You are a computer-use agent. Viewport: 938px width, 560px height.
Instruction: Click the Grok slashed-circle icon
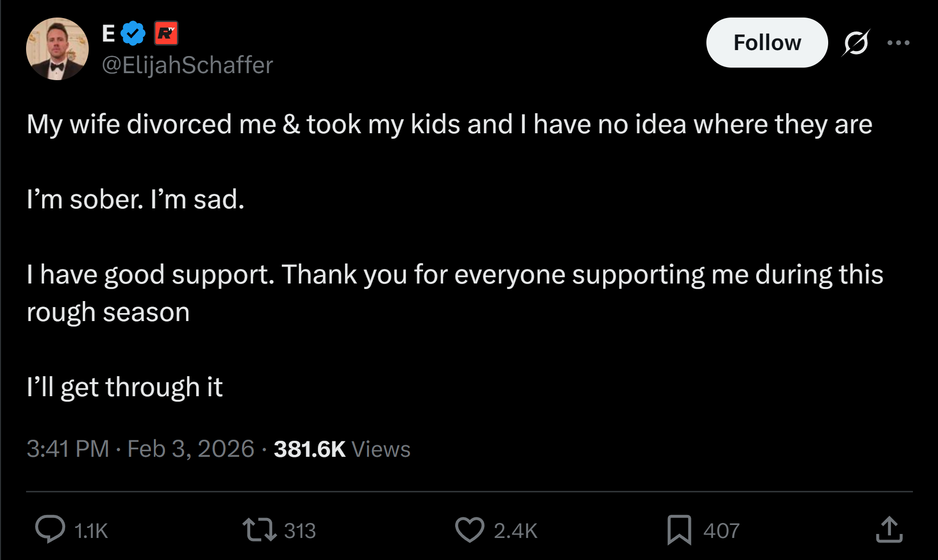(x=856, y=43)
